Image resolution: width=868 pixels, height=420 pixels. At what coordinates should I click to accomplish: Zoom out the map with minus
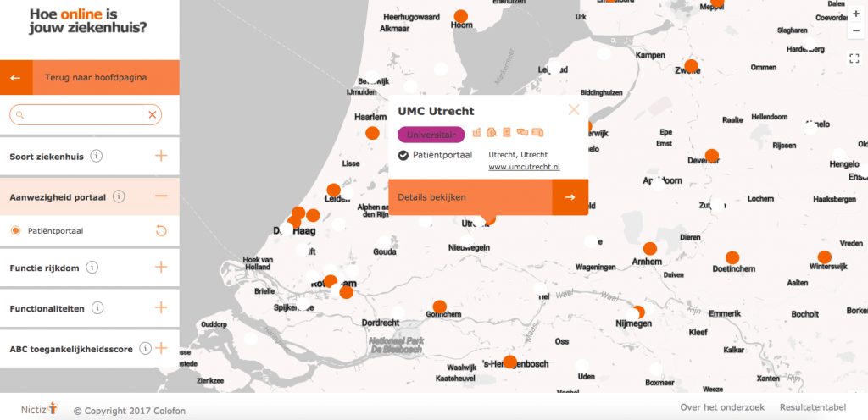click(856, 30)
